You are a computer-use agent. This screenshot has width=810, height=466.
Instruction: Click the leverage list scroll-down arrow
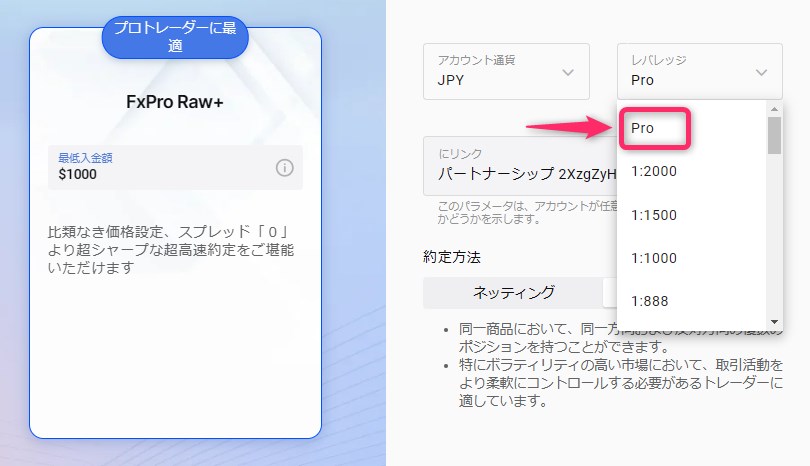click(x=774, y=322)
